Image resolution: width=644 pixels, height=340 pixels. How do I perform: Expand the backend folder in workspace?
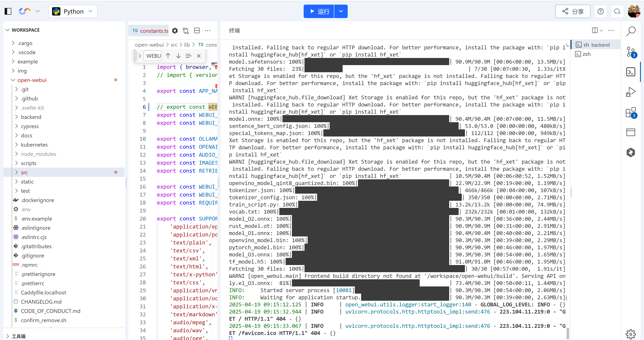click(x=31, y=117)
